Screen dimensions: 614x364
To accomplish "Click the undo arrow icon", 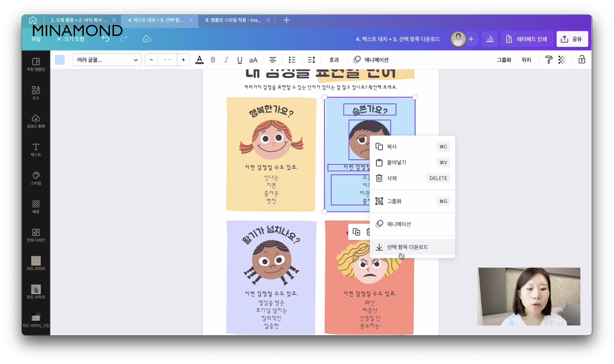I will 106,39.
